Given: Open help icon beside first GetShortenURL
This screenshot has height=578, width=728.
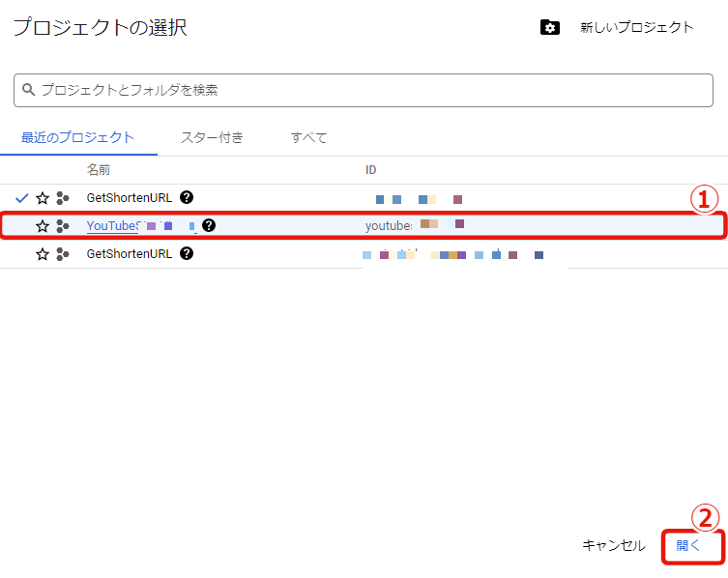Looking at the screenshot, I should point(187,197).
